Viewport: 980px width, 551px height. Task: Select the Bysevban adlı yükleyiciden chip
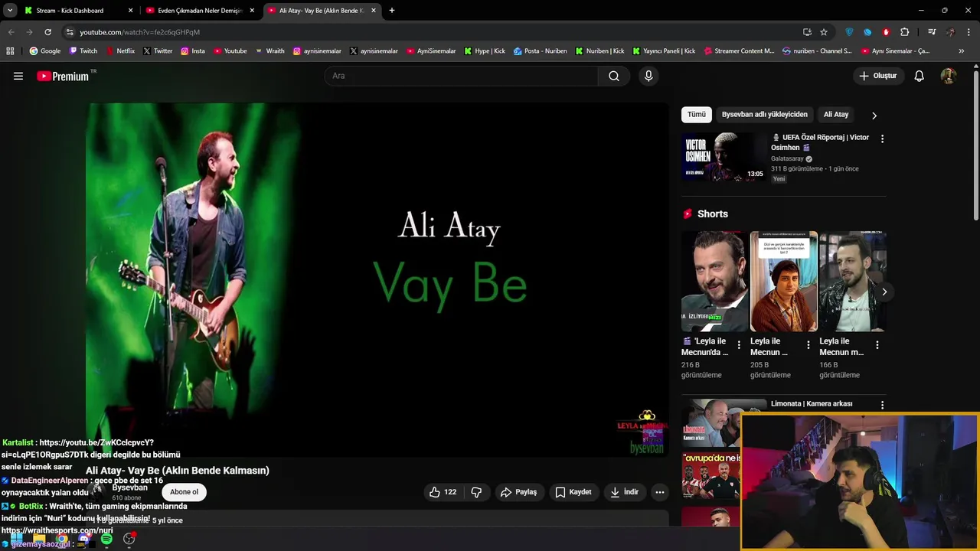coord(764,115)
